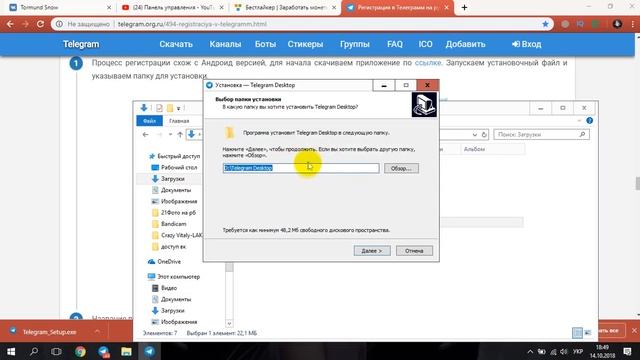Select highlighted Загрузки in Explorer sidebar
The width and height of the screenshot is (640, 360).
pos(168,179)
